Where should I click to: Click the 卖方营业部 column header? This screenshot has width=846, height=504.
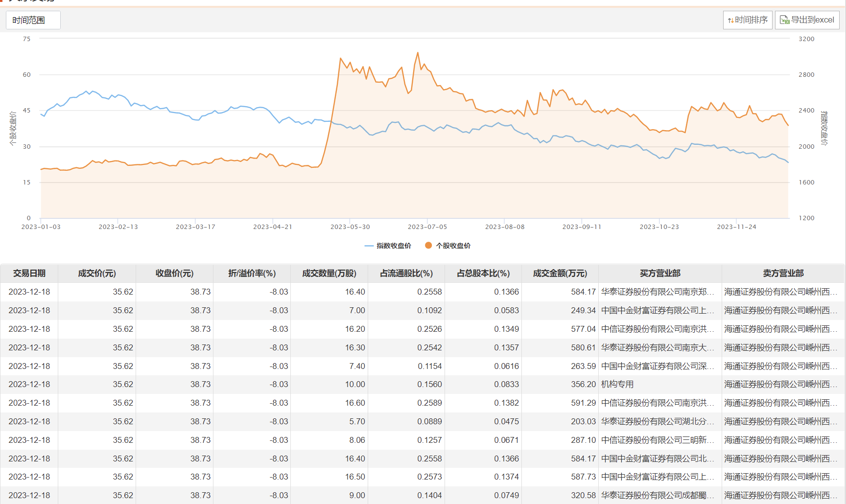click(x=783, y=274)
